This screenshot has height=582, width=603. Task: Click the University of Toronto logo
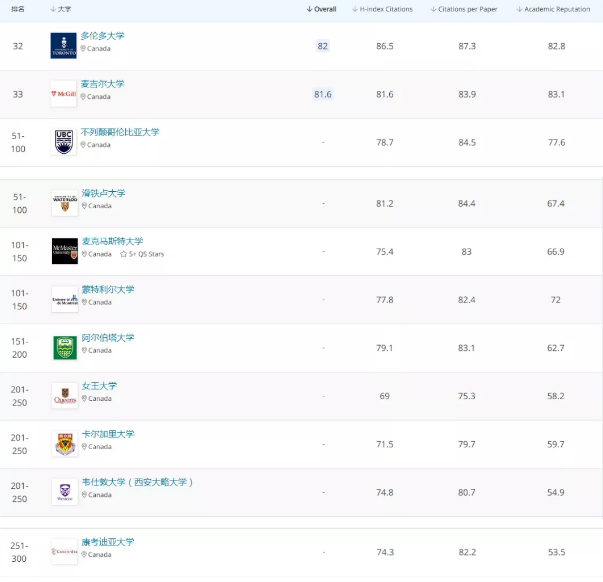click(63, 46)
